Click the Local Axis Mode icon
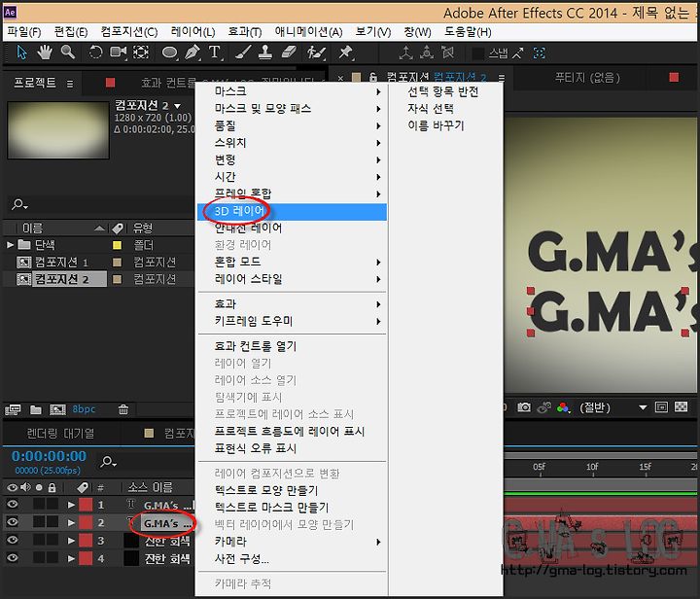Screen dimensions: 700x599 (405, 53)
